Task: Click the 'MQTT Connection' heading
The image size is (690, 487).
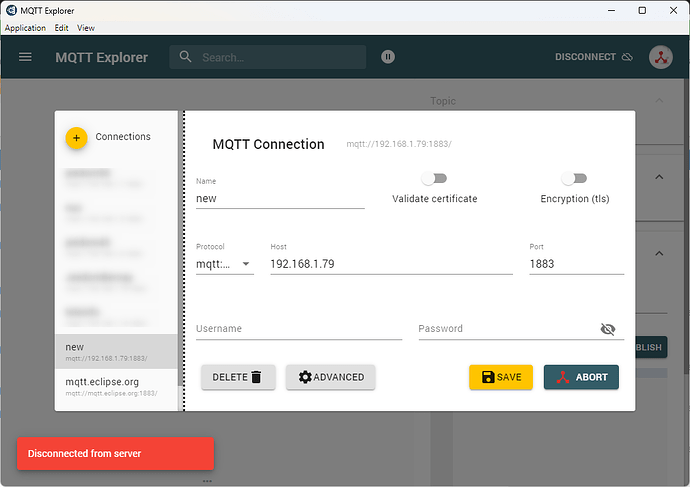Action: 268,144
